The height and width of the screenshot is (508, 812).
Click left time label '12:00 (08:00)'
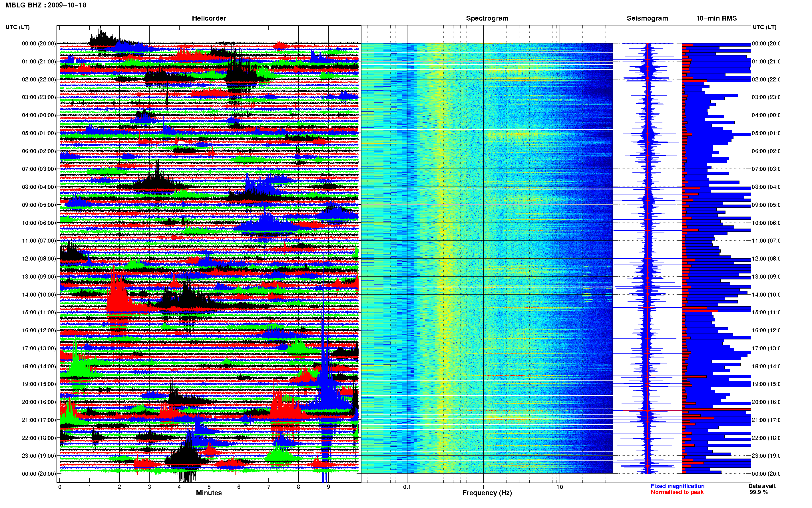[x=39, y=259]
